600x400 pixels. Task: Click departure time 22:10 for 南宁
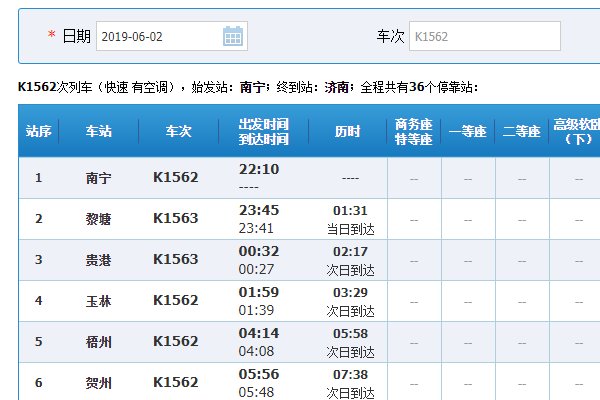pos(259,169)
